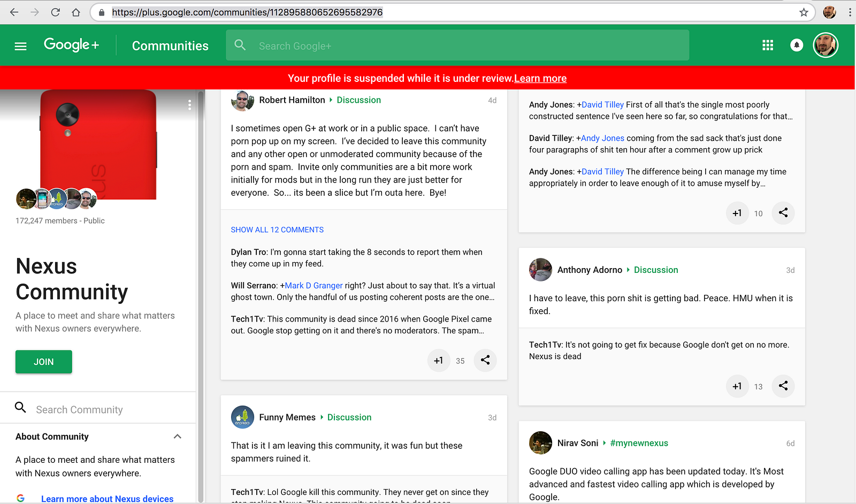Open the Google account avatar

coord(826,45)
